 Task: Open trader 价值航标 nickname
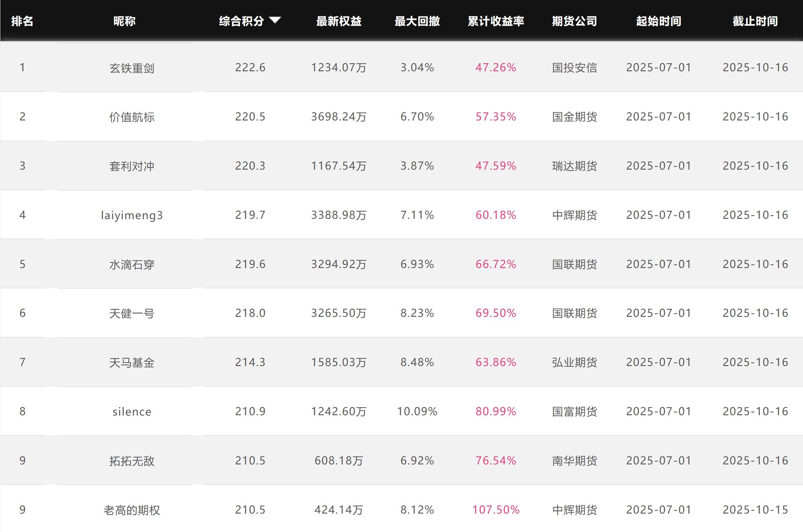(x=132, y=117)
